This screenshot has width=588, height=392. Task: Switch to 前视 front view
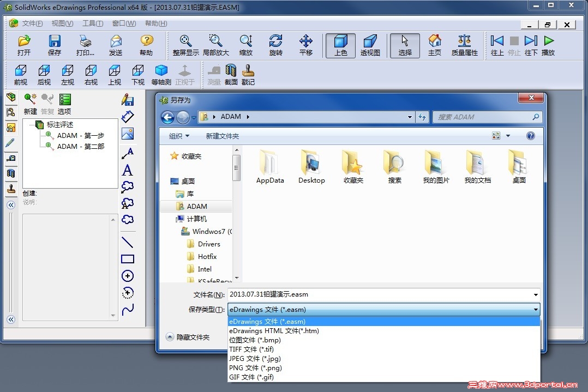pyautogui.click(x=21, y=75)
